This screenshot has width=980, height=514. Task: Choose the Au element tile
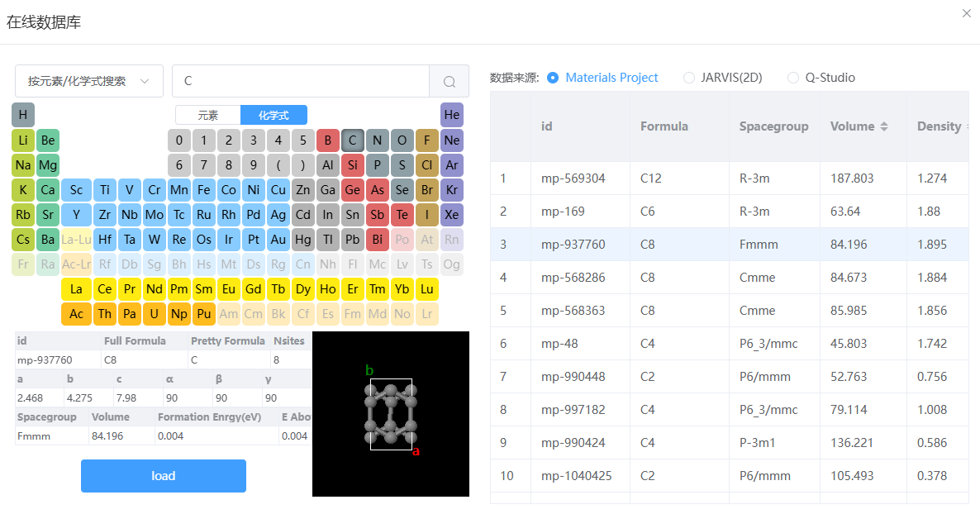[278, 240]
